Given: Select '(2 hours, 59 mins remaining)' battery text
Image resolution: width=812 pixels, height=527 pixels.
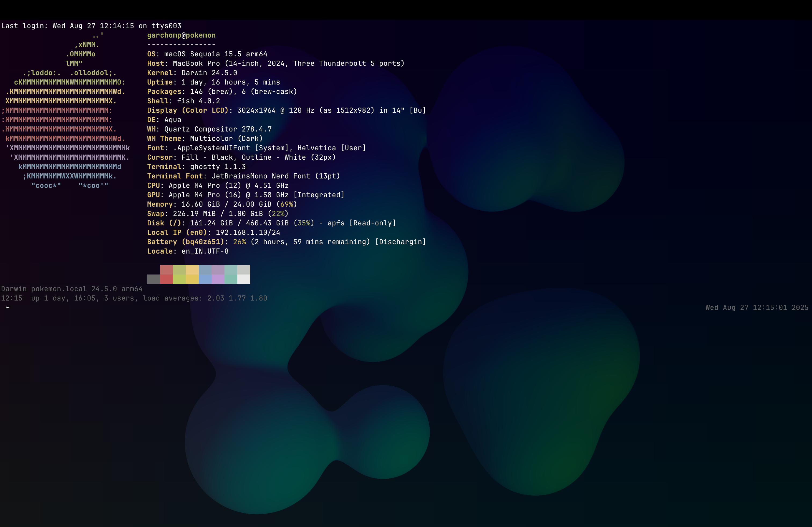Looking at the screenshot, I should point(310,242).
